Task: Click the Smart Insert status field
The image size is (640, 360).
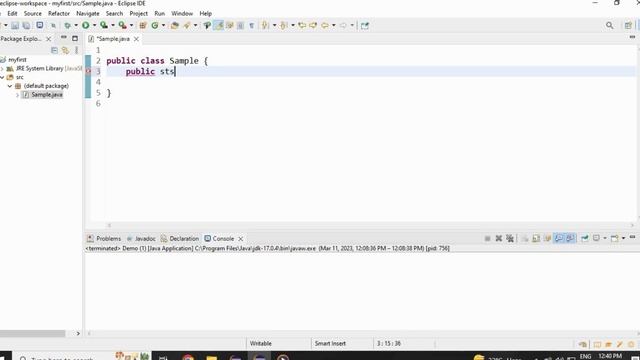Action: [330, 344]
